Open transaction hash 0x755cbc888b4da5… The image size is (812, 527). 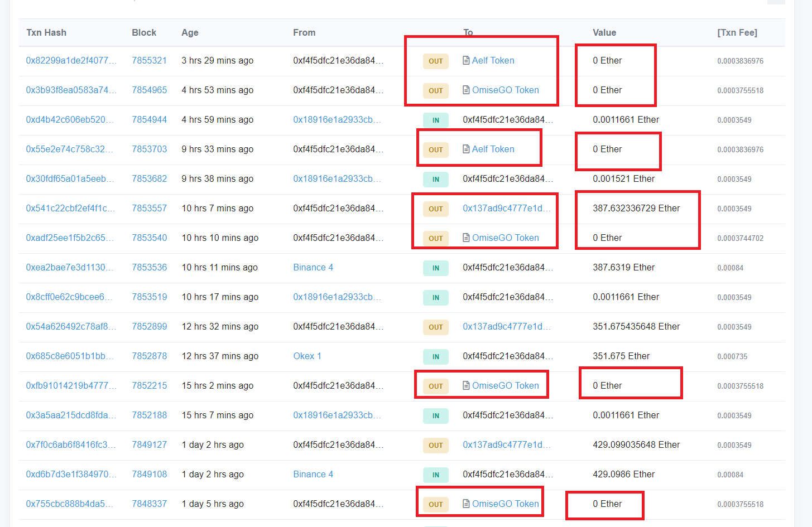point(70,504)
